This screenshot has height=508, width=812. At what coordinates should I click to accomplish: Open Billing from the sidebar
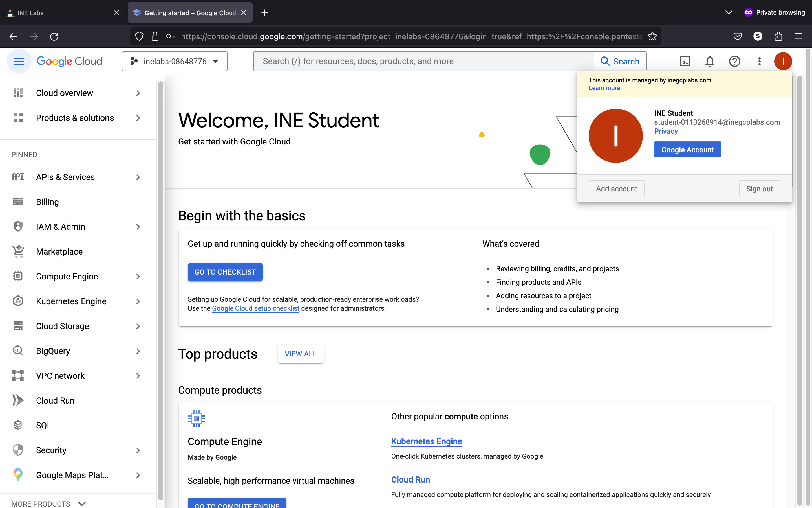(x=78, y=202)
